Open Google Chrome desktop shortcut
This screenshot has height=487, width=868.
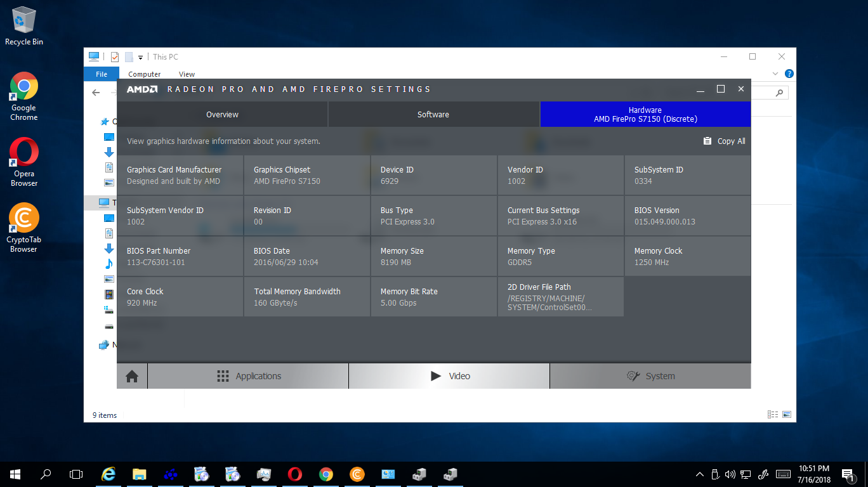(24, 96)
